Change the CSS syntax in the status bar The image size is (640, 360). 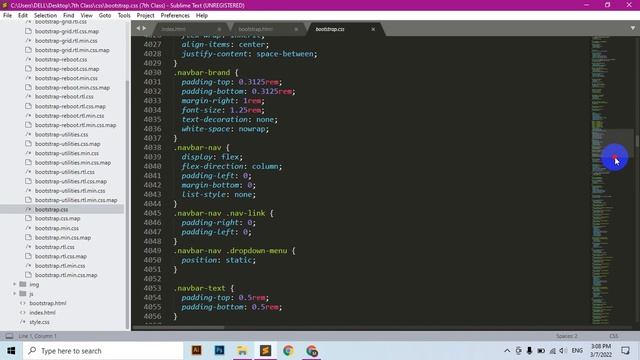(x=613, y=336)
